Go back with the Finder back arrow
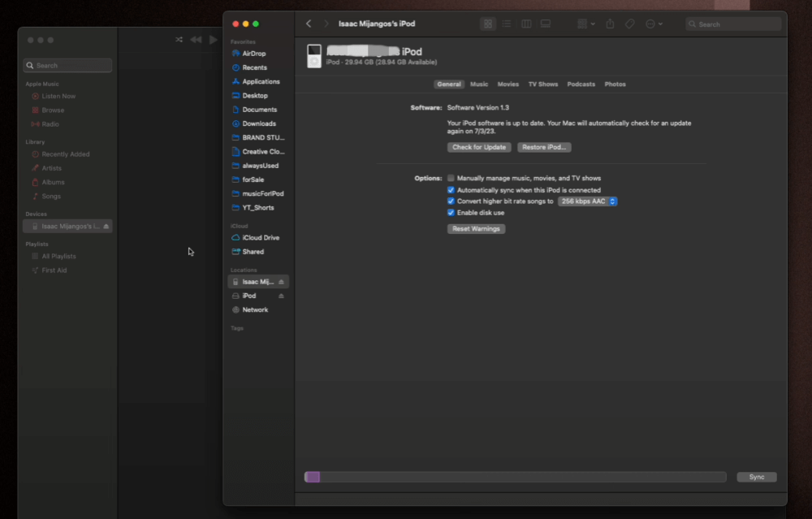The height and width of the screenshot is (519, 812). [309, 24]
